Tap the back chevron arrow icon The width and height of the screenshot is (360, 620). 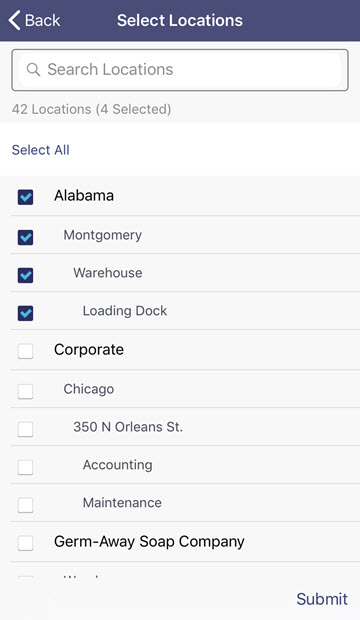point(14,20)
